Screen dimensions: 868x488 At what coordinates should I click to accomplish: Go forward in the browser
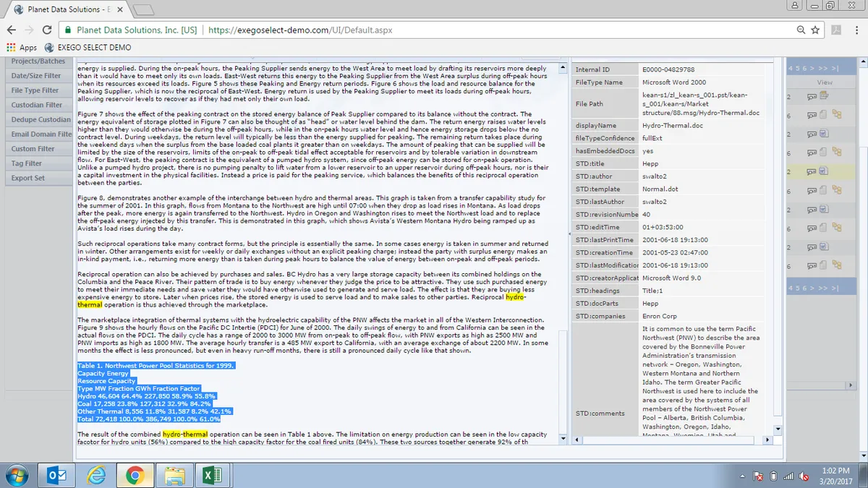tap(30, 30)
